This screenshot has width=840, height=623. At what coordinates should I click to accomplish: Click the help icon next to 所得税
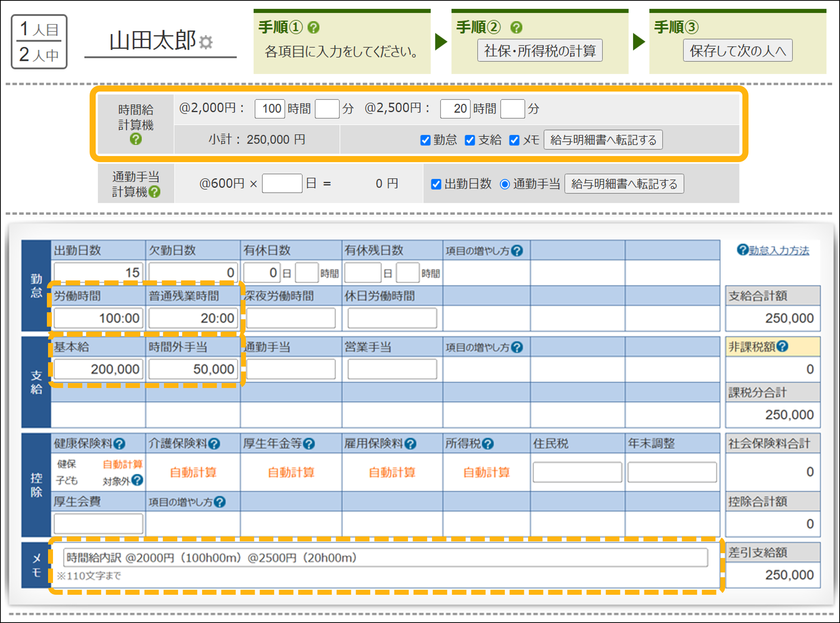pyautogui.click(x=488, y=444)
